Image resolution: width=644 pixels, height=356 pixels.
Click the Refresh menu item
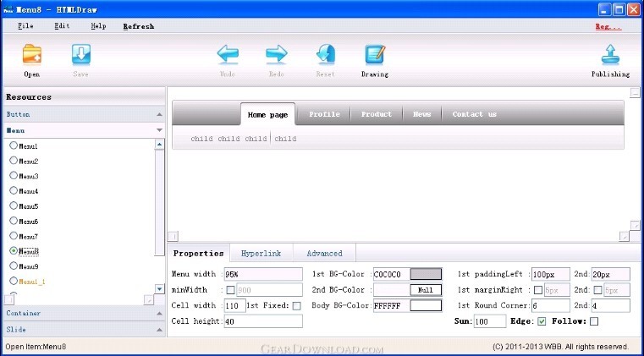pyautogui.click(x=139, y=26)
